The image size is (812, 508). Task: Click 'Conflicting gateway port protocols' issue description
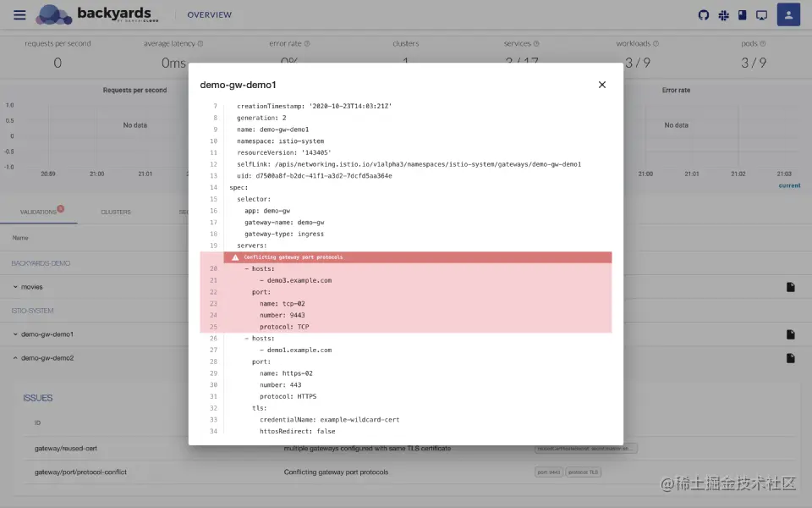tap(336, 472)
